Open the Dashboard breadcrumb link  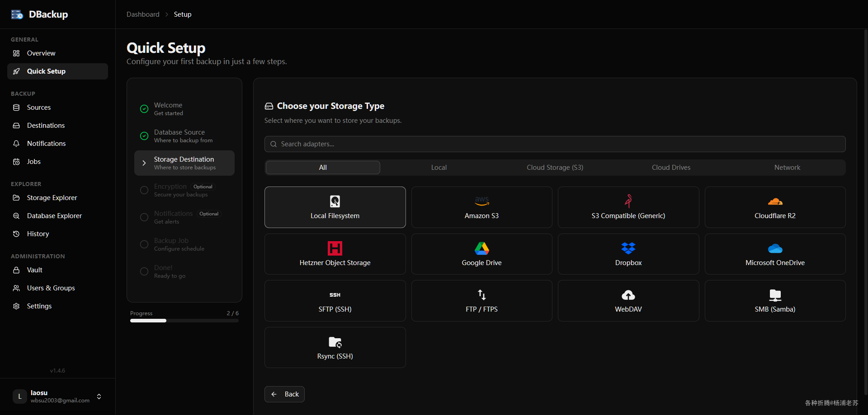click(143, 14)
